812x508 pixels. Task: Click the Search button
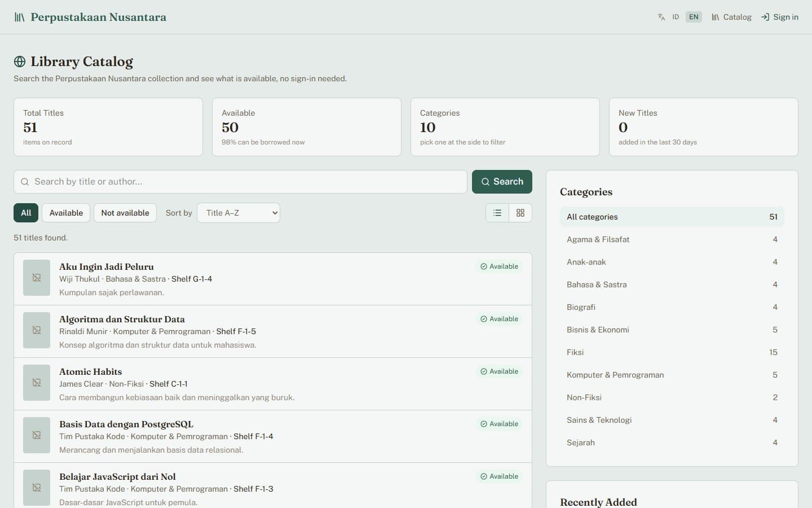click(502, 182)
